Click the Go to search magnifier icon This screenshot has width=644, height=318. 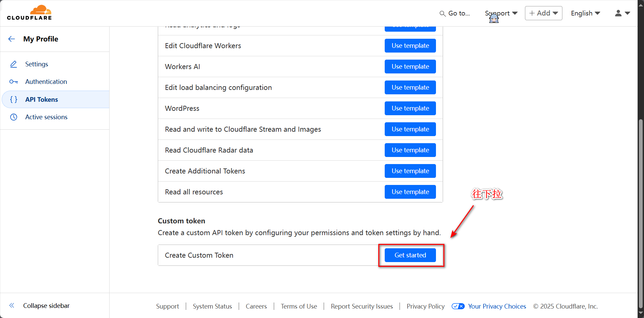tap(442, 13)
